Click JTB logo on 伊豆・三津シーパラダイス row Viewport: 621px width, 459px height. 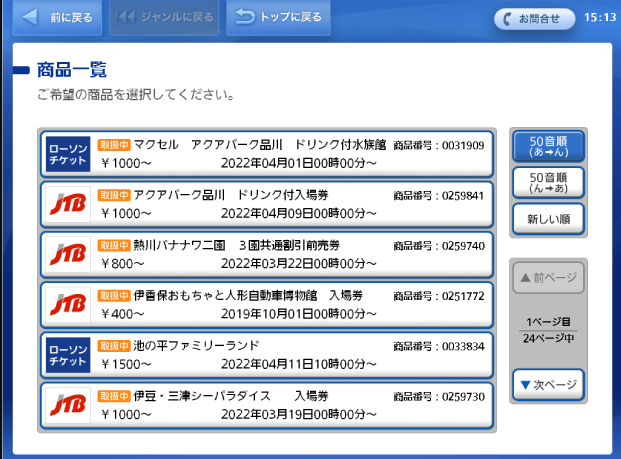(x=68, y=405)
